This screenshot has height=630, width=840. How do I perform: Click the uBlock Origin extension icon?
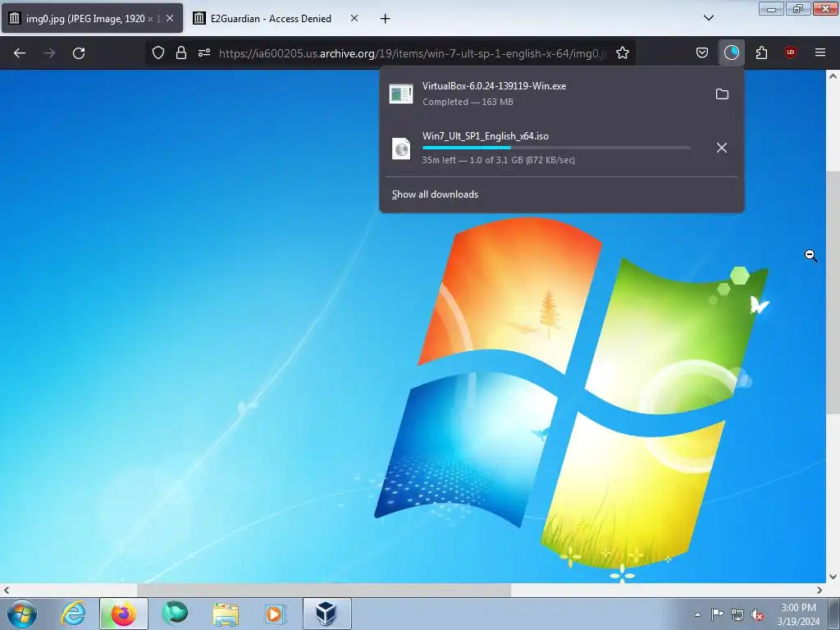tap(790, 52)
